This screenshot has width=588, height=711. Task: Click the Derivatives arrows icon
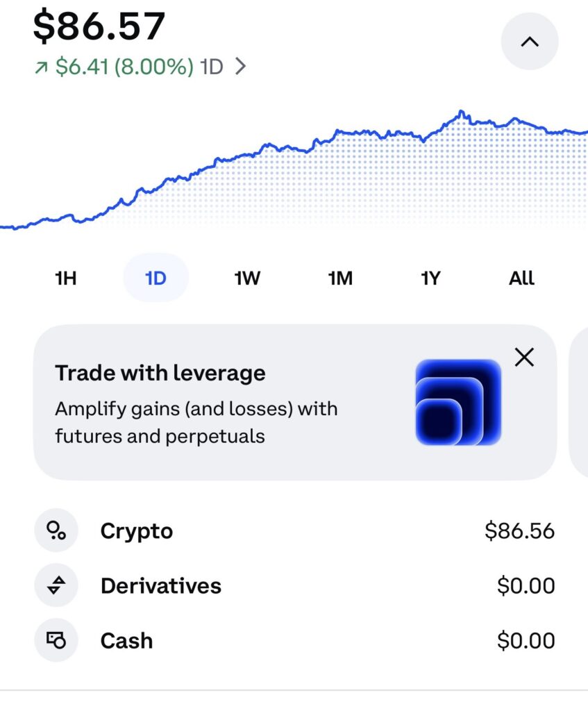point(56,586)
